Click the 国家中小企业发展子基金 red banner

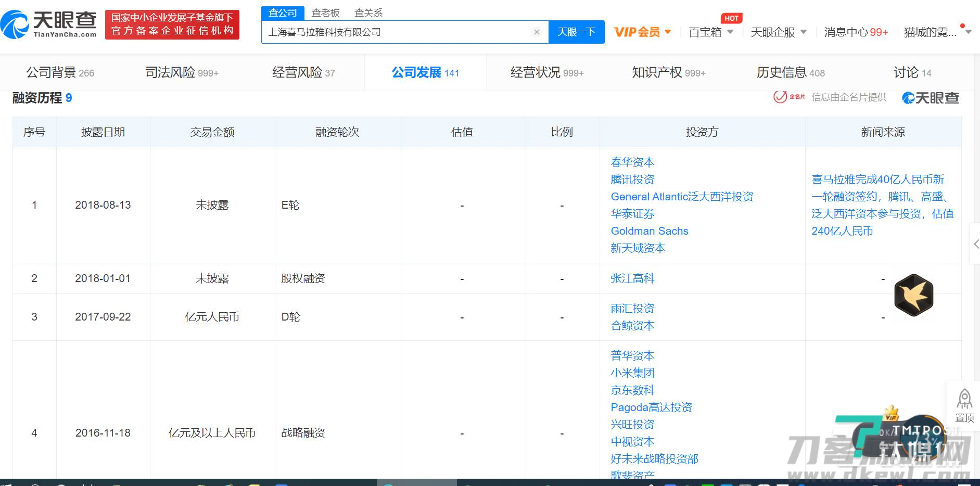pos(172,24)
